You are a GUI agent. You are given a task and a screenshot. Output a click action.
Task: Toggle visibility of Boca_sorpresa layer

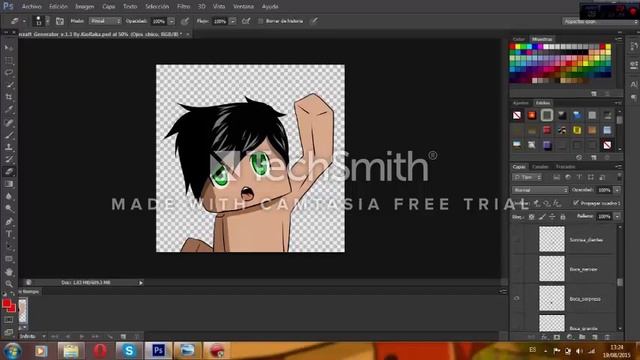click(517, 299)
